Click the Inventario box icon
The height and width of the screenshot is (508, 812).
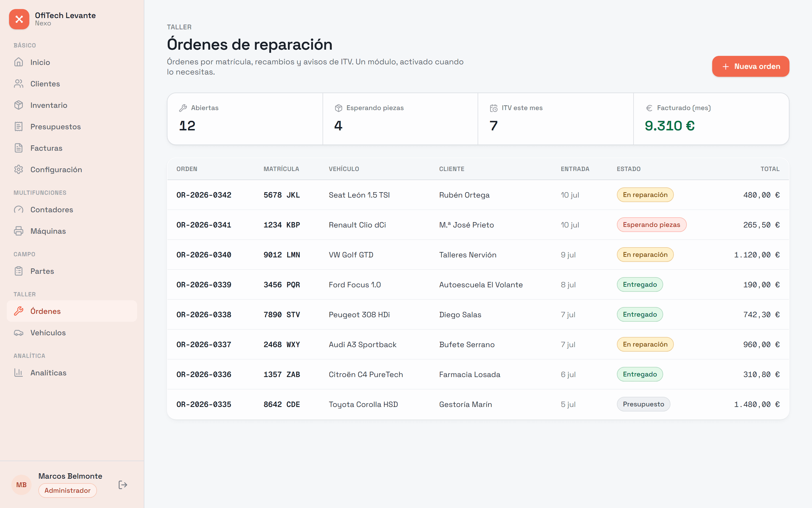[x=19, y=105]
